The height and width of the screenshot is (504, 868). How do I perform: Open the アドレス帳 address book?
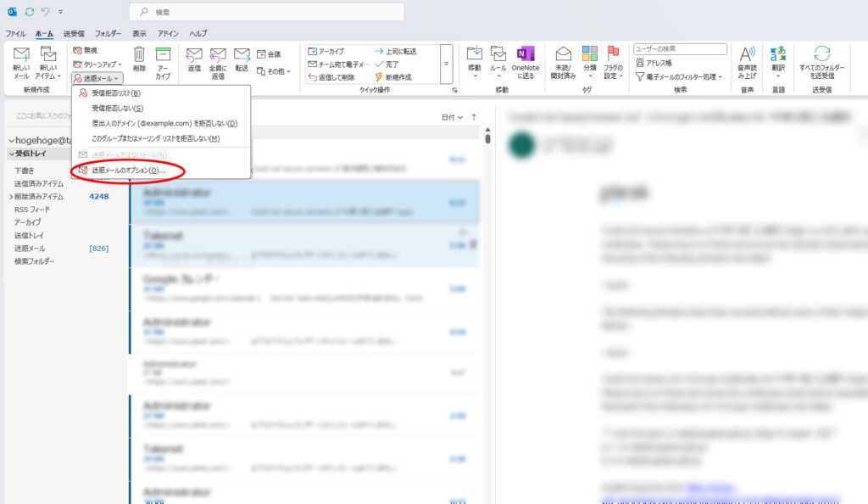click(x=658, y=63)
